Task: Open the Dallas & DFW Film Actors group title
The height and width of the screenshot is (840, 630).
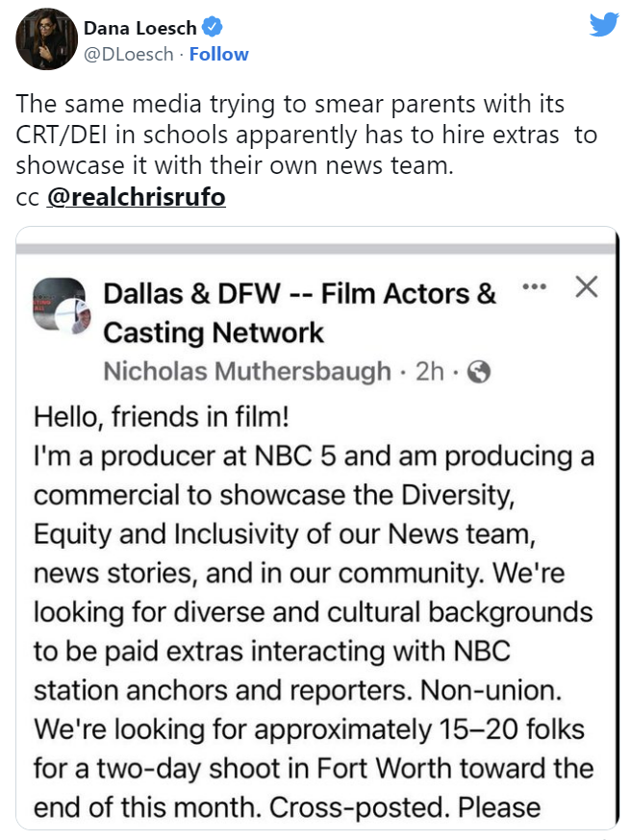Action: tap(299, 313)
